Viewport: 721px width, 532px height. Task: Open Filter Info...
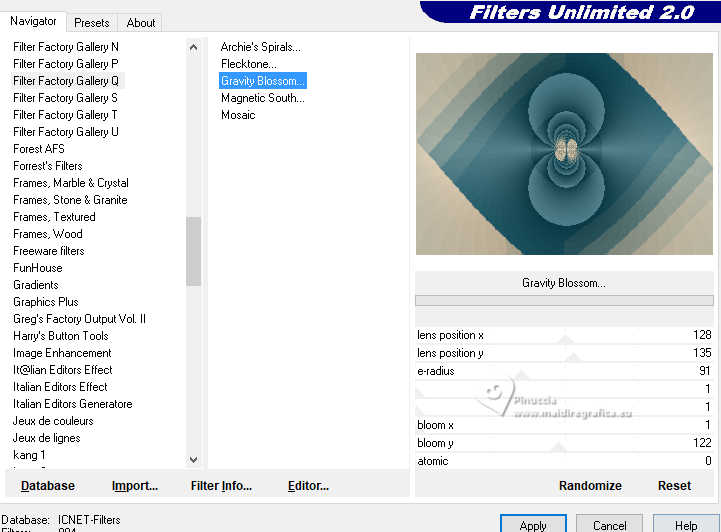(x=221, y=486)
